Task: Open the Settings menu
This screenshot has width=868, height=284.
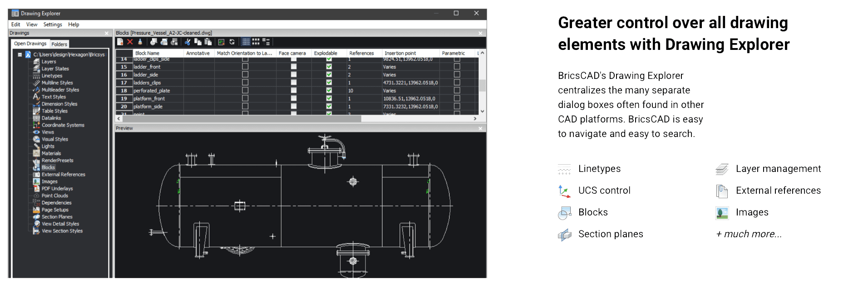Action: coord(53,24)
